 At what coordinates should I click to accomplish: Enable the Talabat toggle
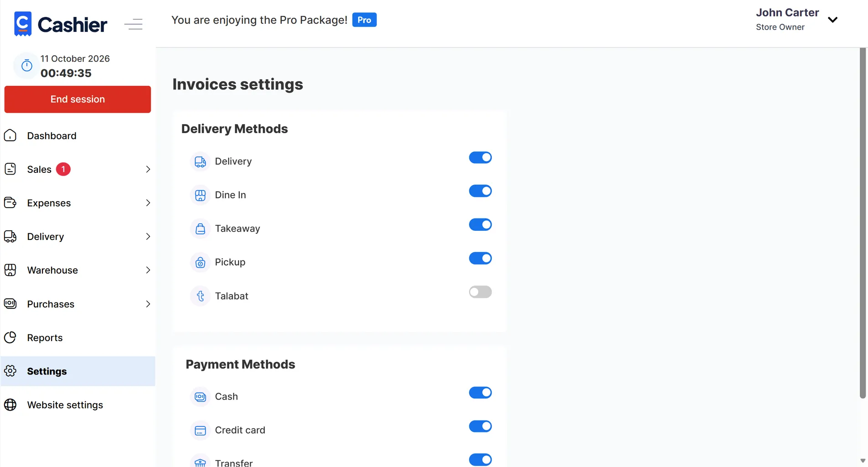[x=480, y=292]
